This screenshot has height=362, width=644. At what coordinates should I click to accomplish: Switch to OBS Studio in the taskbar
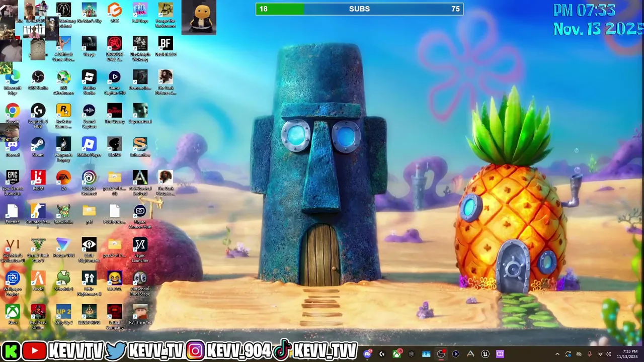click(x=441, y=354)
